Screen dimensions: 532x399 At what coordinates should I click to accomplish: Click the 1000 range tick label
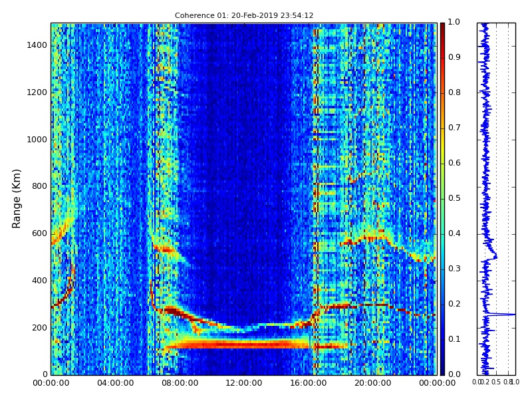tap(37, 140)
